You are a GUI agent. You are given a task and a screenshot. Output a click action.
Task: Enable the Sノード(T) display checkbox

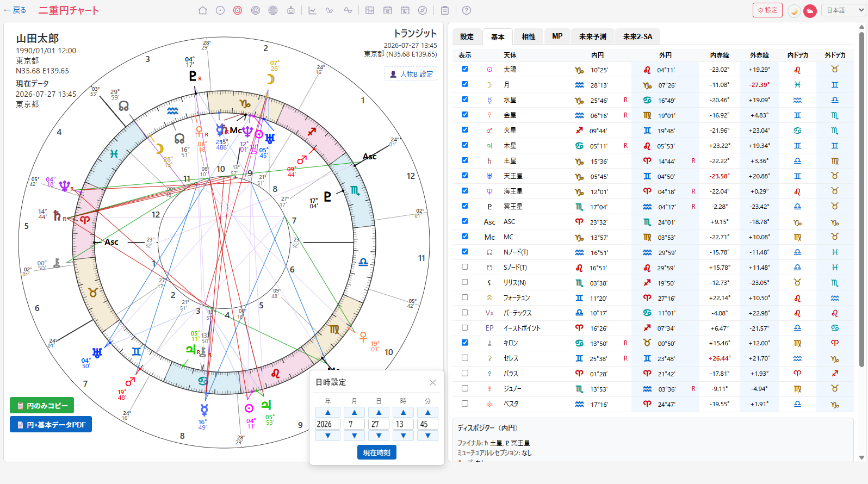[x=464, y=267]
